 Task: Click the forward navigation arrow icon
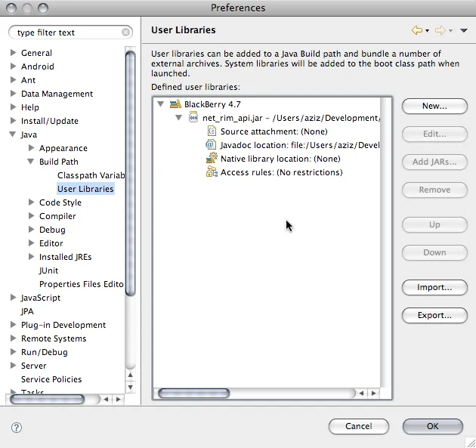click(x=440, y=30)
